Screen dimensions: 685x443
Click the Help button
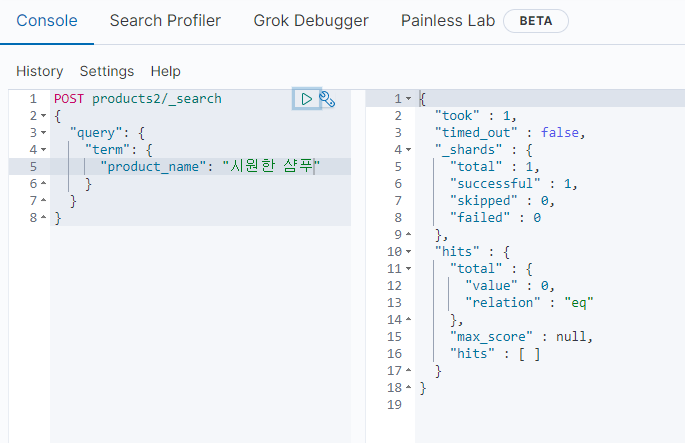(x=165, y=71)
